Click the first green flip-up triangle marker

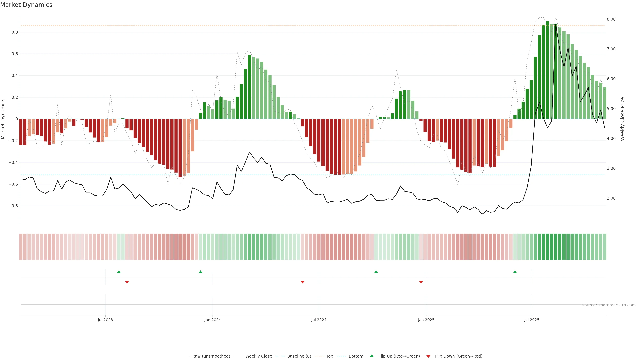point(119,272)
